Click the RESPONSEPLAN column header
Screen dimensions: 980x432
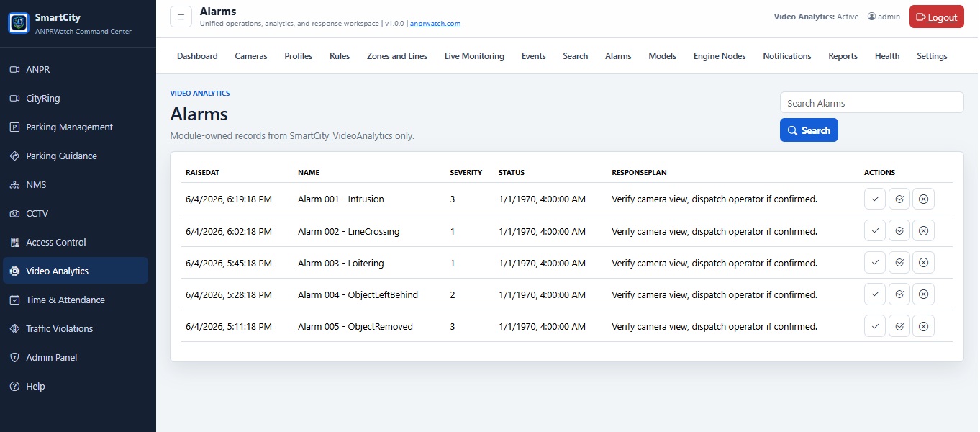pyautogui.click(x=639, y=173)
